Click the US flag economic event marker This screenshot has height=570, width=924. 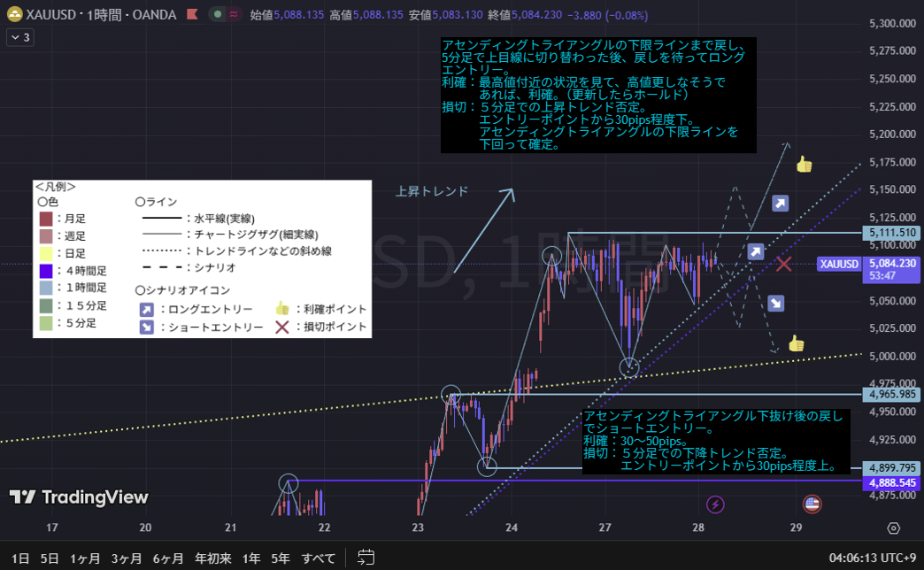(x=812, y=505)
